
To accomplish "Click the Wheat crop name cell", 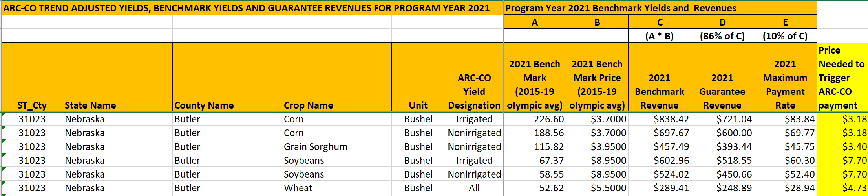I will tap(298, 188).
